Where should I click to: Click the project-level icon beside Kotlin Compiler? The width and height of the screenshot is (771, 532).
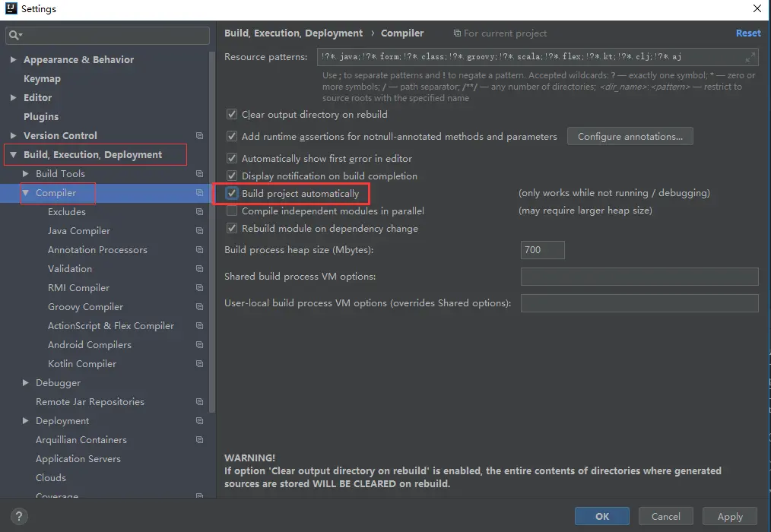pos(200,364)
